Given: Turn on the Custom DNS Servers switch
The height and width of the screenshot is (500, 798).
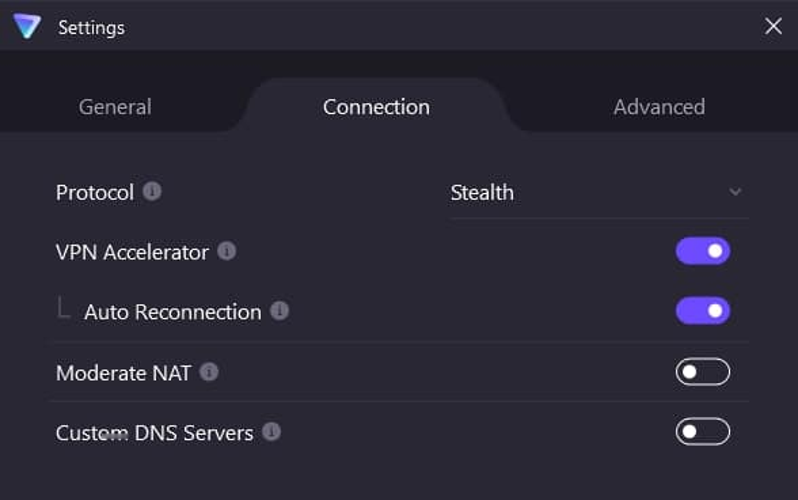Looking at the screenshot, I should pos(703,432).
